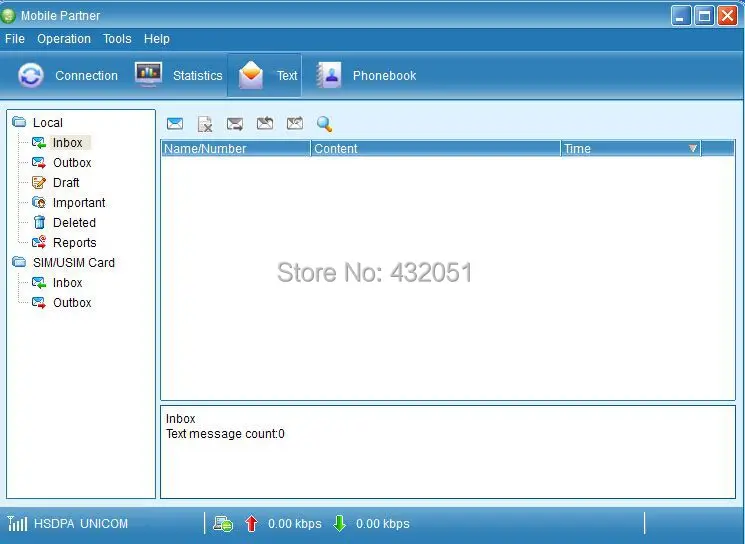Maximize the Mobile Partner window
The image size is (745, 544).
[x=704, y=16]
